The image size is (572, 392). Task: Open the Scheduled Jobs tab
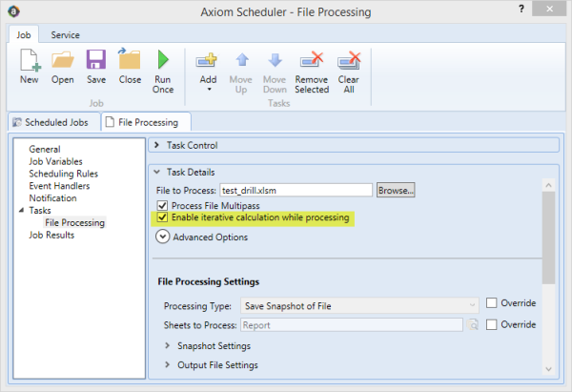pyautogui.click(x=54, y=122)
